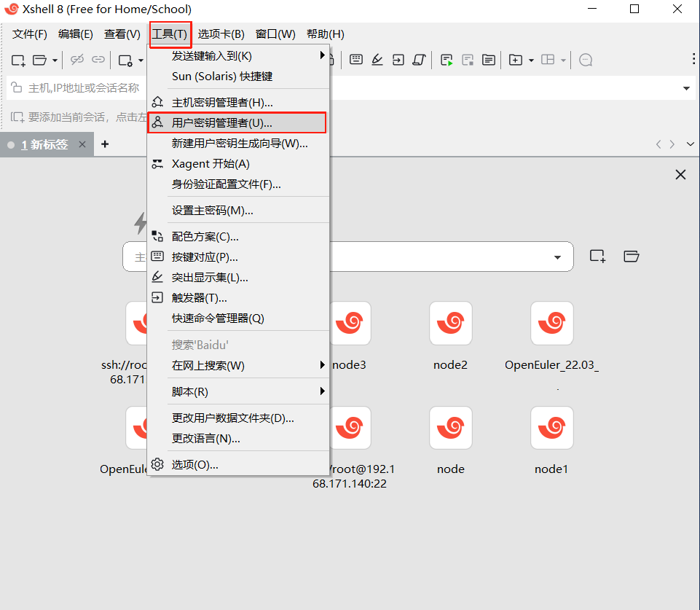Open the 帮助(H) menu
Screen dimensions: 700x610
(x=325, y=34)
